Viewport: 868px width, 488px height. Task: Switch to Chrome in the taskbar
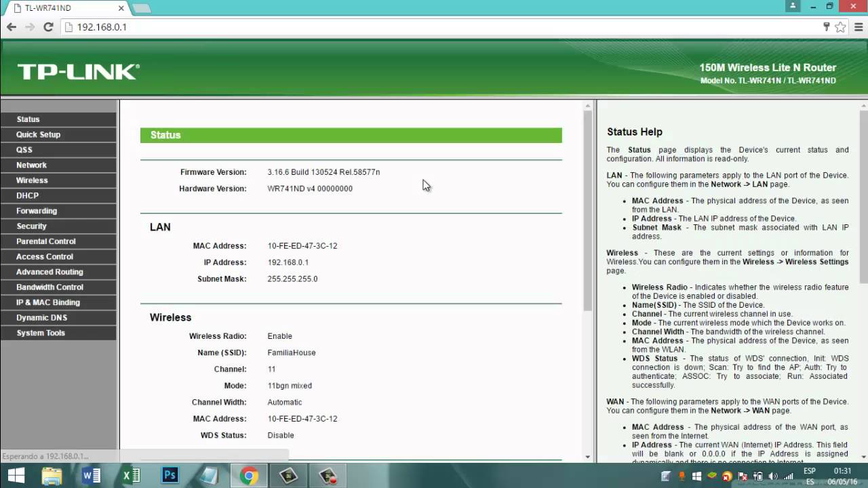tap(249, 476)
